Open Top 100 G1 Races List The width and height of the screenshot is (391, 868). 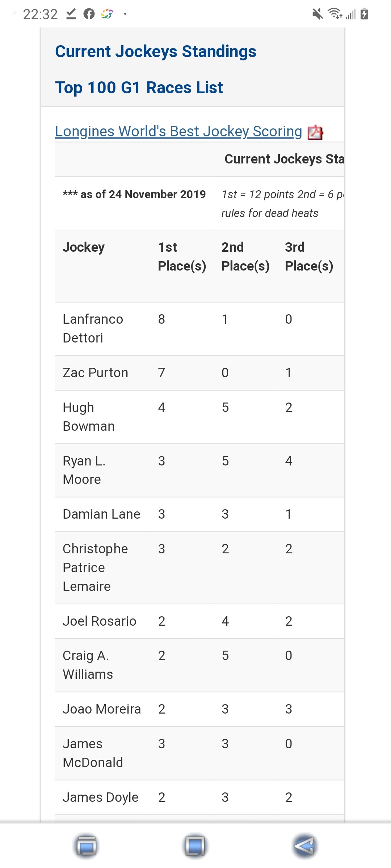[139, 88]
